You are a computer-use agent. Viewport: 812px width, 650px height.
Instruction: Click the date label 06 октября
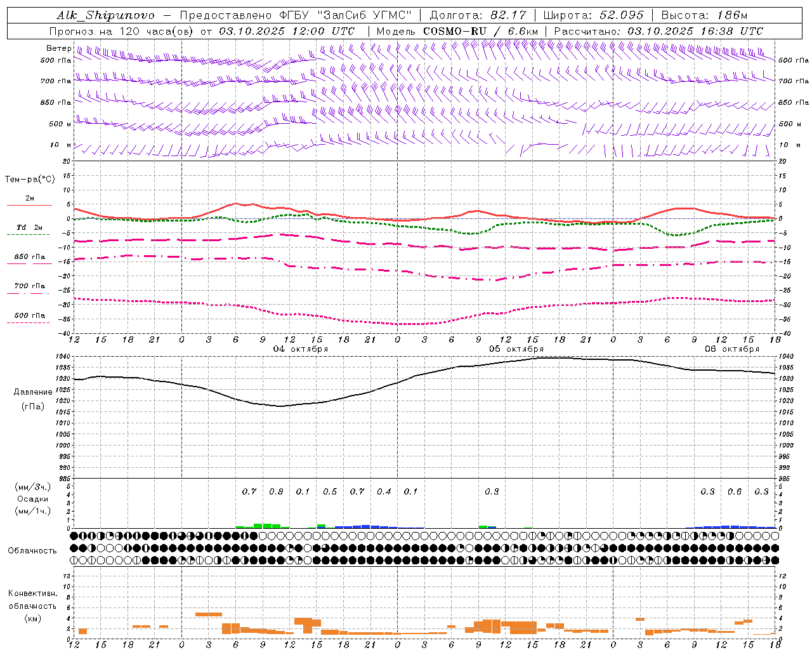click(732, 349)
